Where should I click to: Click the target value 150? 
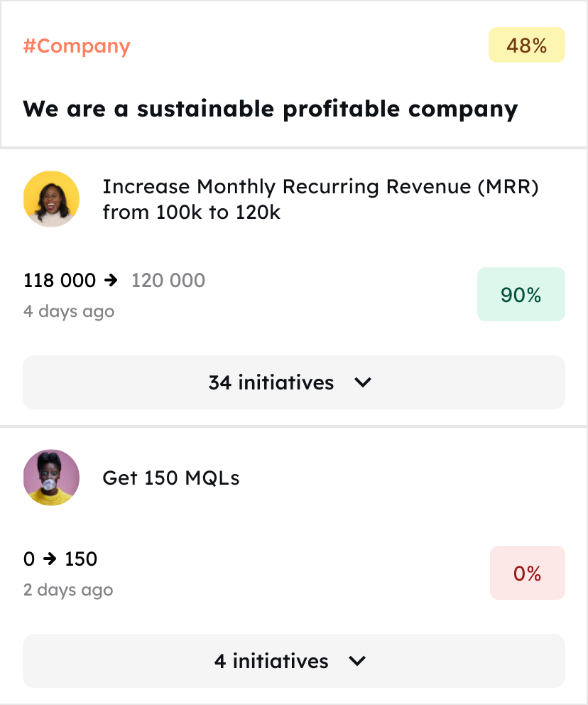click(x=81, y=559)
